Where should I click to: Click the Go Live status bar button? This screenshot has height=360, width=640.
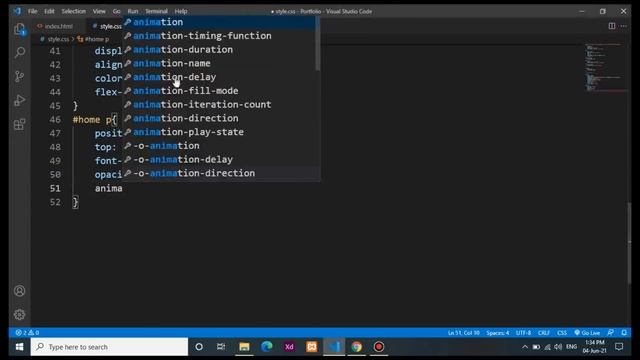[587, 333]
